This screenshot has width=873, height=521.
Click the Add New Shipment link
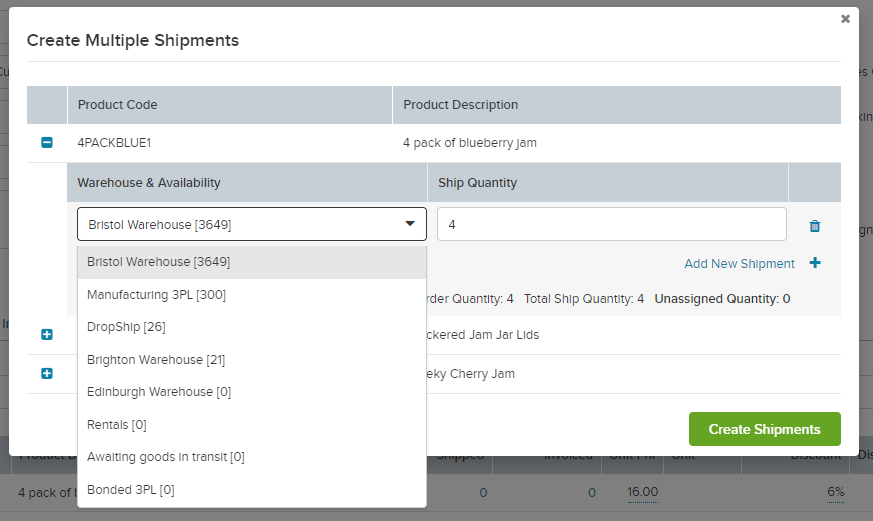pyautogui.click(x=739, y=264)
